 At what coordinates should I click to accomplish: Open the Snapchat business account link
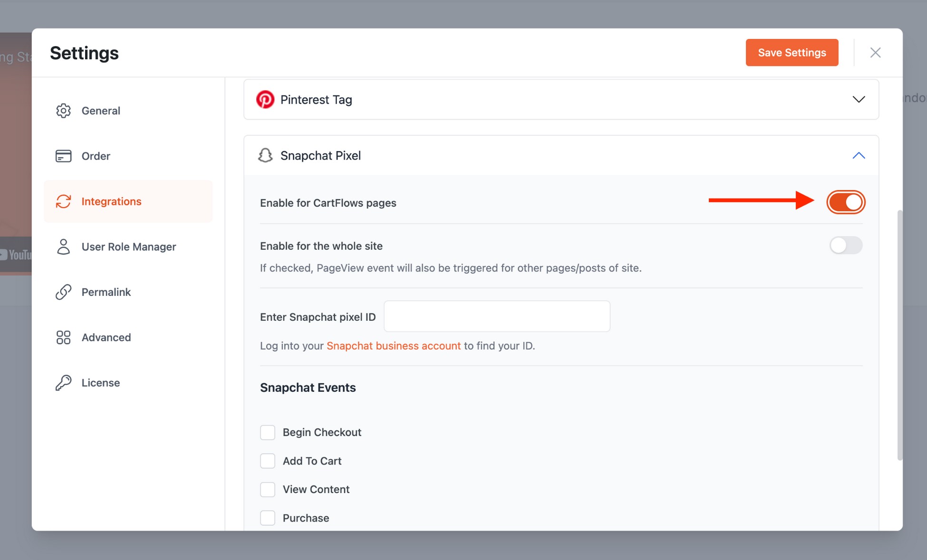(x=393, y=346)
